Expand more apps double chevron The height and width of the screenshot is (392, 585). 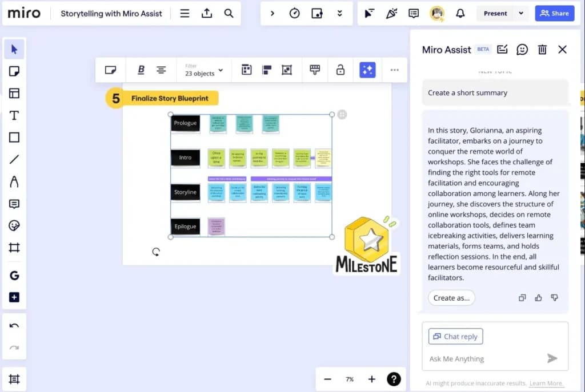[339, 14]
